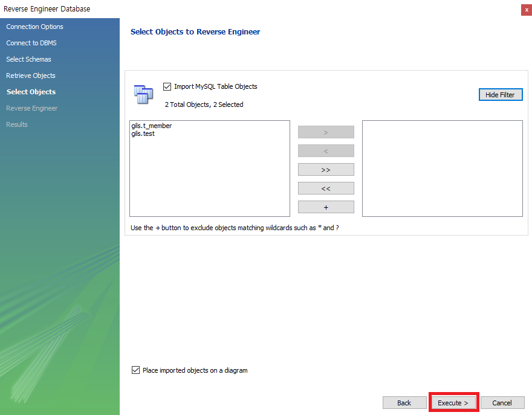Screen dimensions: 532x415
Task: Click the 'Select Objects to Reverse Engineer' heading
Action: [195, 31]
